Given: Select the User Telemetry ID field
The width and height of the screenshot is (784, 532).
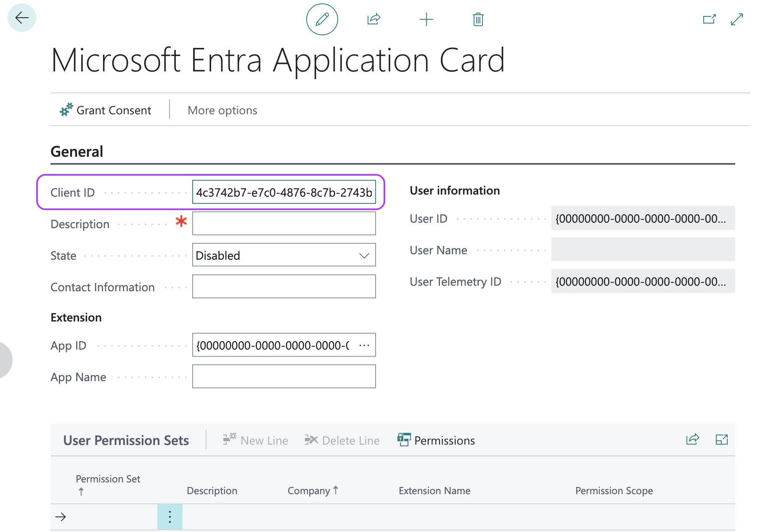Looking at the screenshot, I should pos(643,281).
